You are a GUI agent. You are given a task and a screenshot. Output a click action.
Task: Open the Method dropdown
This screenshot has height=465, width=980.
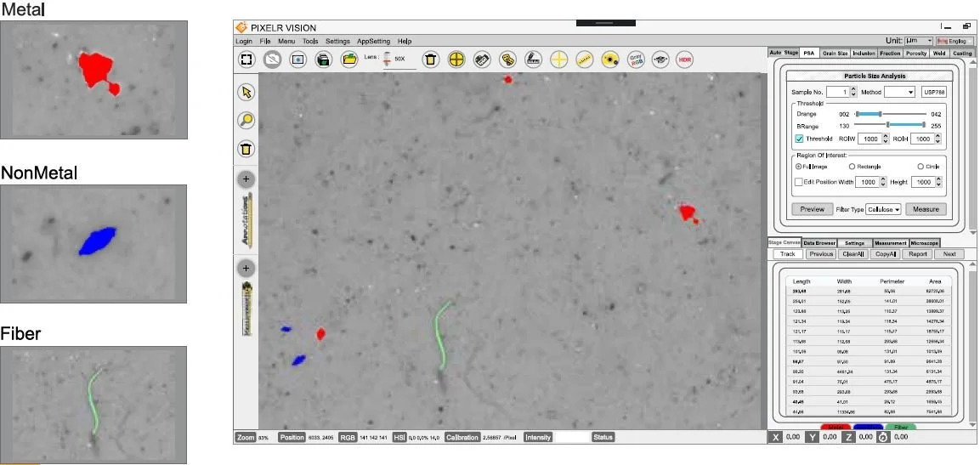[x=899, y=92]
